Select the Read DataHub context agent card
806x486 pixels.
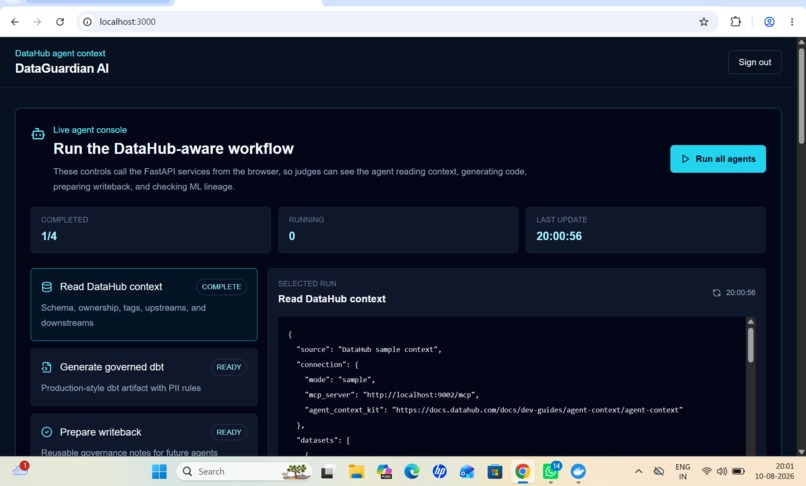pyautogui.click(x=144, y=304)
